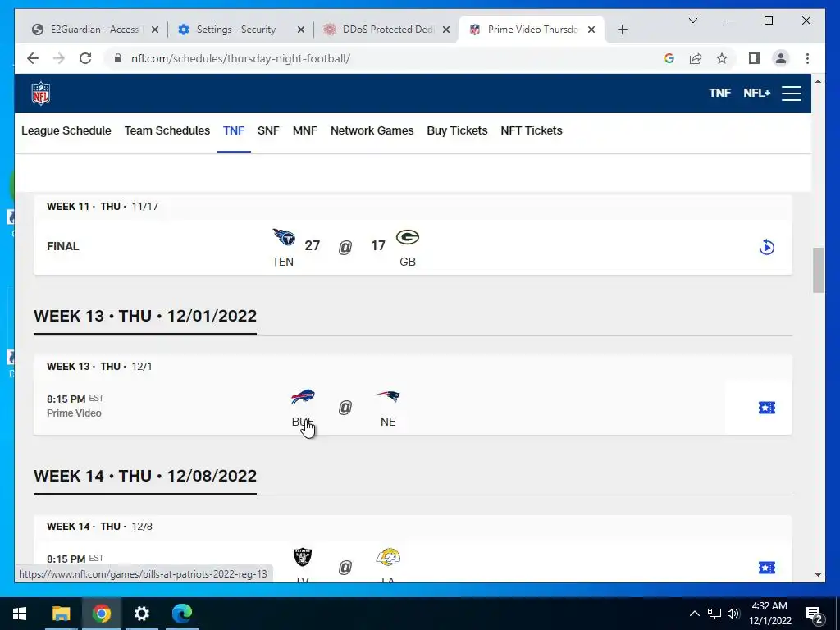Click the TEN team abbreviation
840x630 pixels.
click(283, 262)
